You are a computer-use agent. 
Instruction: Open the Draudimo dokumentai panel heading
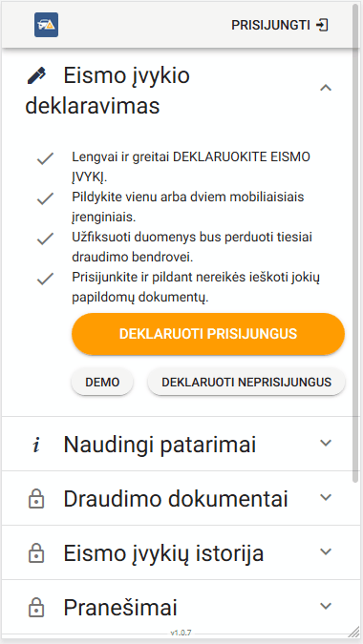[178, 498]
